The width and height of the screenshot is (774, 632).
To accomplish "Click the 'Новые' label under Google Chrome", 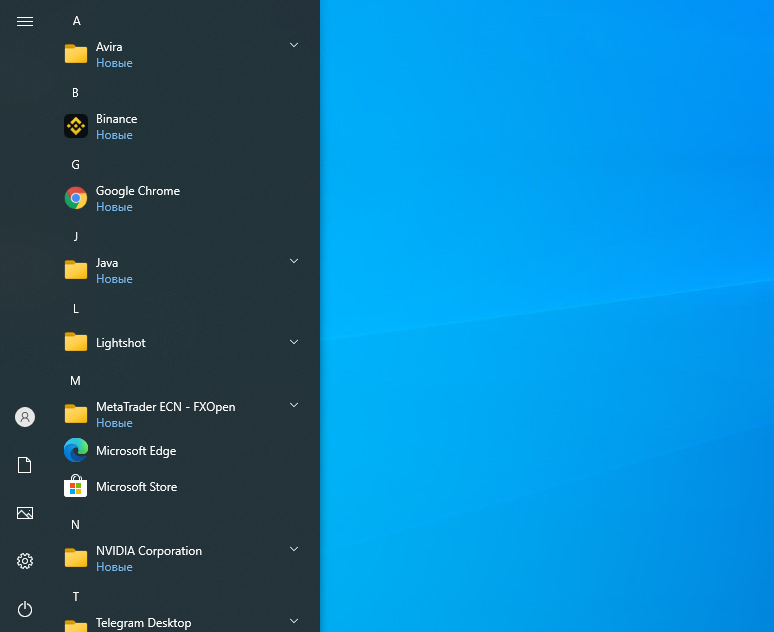I will coord(114,207).
